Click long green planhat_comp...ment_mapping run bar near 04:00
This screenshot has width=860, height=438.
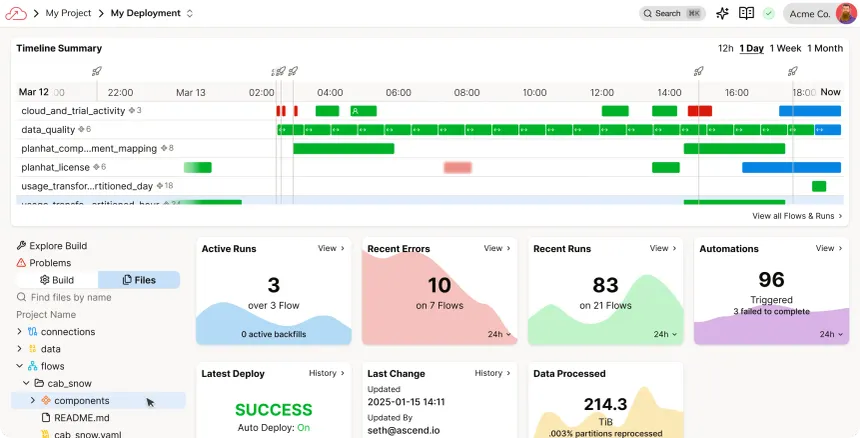(x=343, y=149)
